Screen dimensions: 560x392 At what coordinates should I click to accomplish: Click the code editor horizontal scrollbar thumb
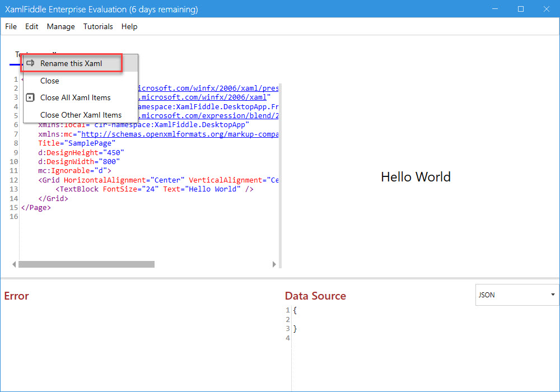pos(86,264)
